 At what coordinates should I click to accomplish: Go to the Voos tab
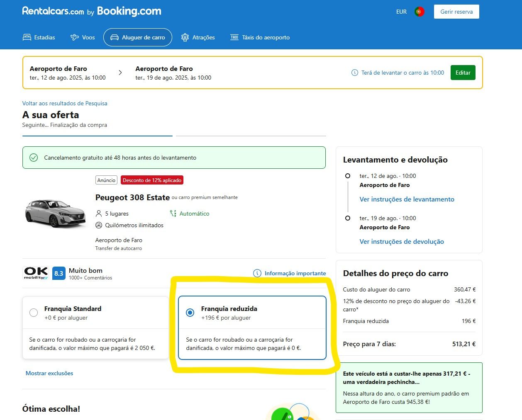coord(83,37)
